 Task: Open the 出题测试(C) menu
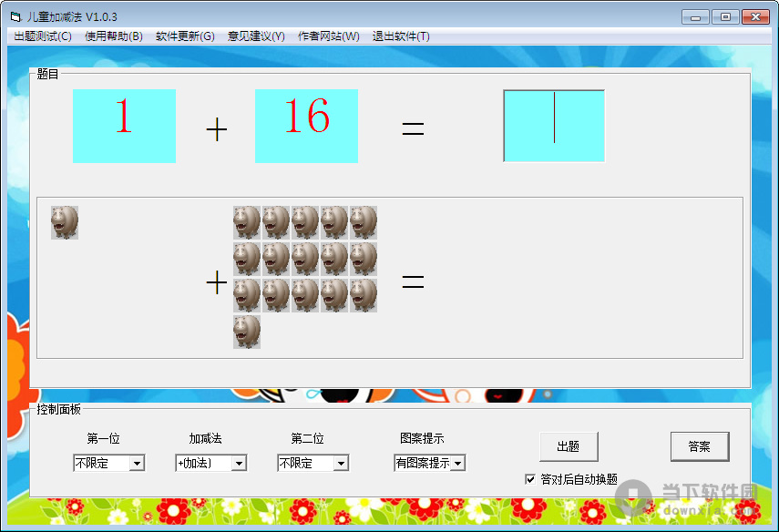click(x=43, y=36)
